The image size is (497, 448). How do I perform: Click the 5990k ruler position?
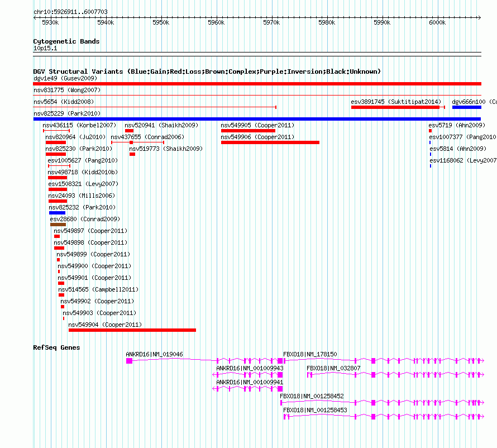(x=382, y=22)
